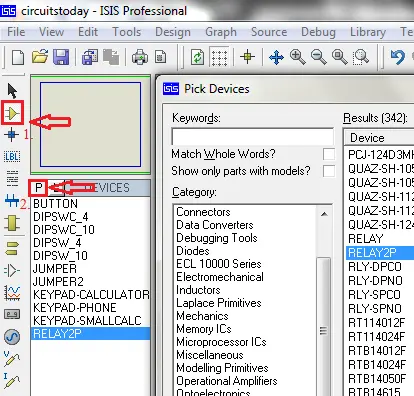Click the print design icon
This screenshot has height=396, width=414.
tap(140, 57)
